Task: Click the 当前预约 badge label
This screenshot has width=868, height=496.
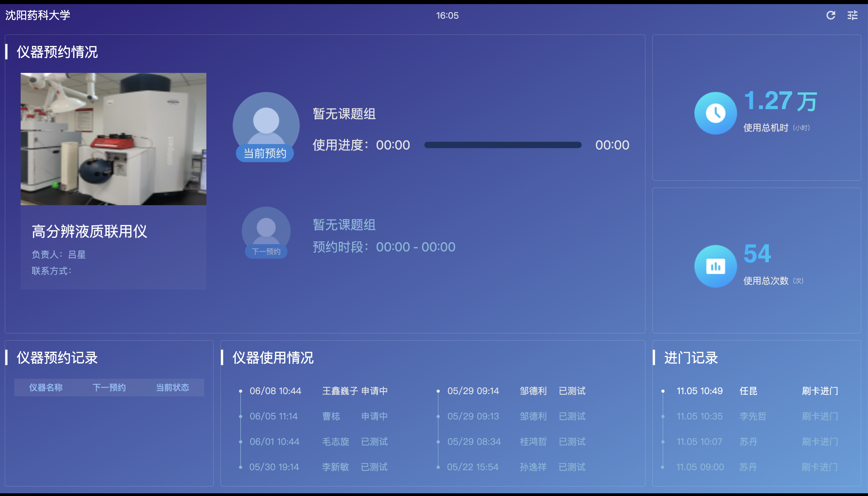Action: [x=265, y=153]
